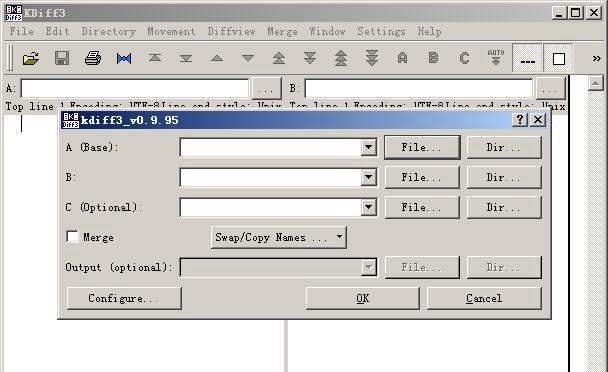608x372 pixels.
Task: Click the B path input field in dialog
Action: point(271,177)
